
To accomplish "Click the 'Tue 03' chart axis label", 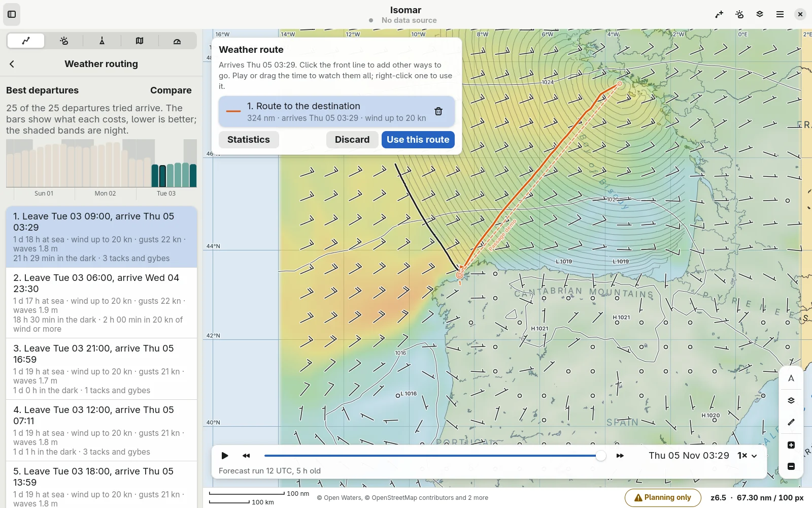I will [166, 194].
